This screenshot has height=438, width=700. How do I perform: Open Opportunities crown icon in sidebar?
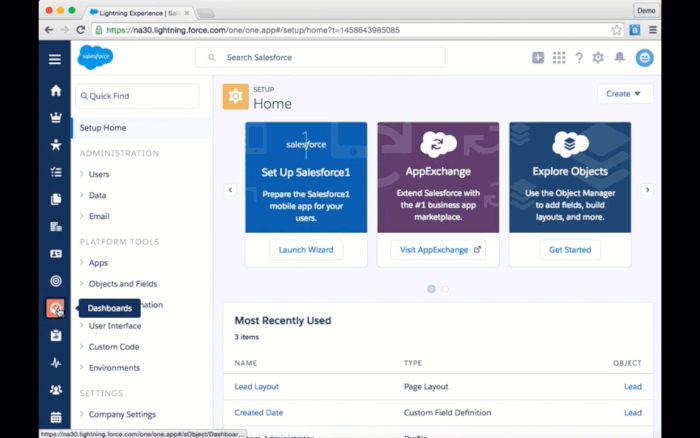coord(56,117)
